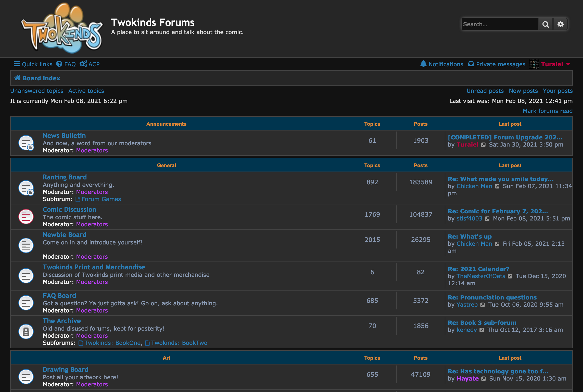This screenshot has height=392, width=583.
Task: Click the FAQ Board forum icon
Action: point(26,303)
